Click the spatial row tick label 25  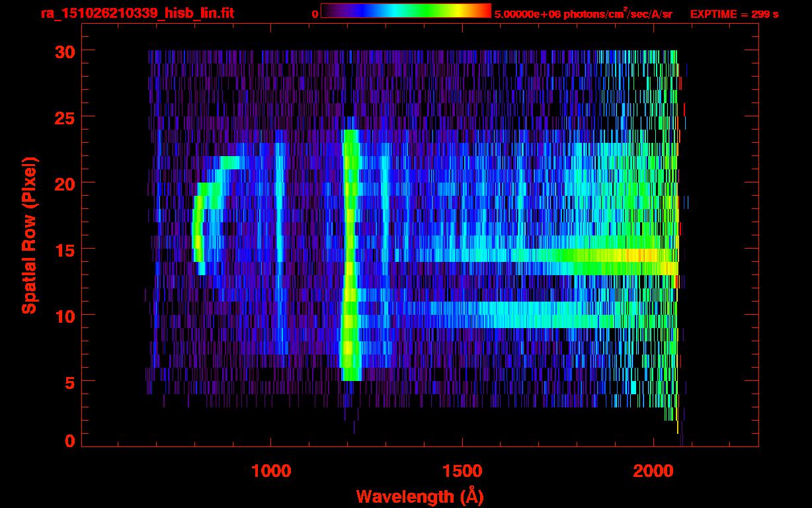click(64, 117)
